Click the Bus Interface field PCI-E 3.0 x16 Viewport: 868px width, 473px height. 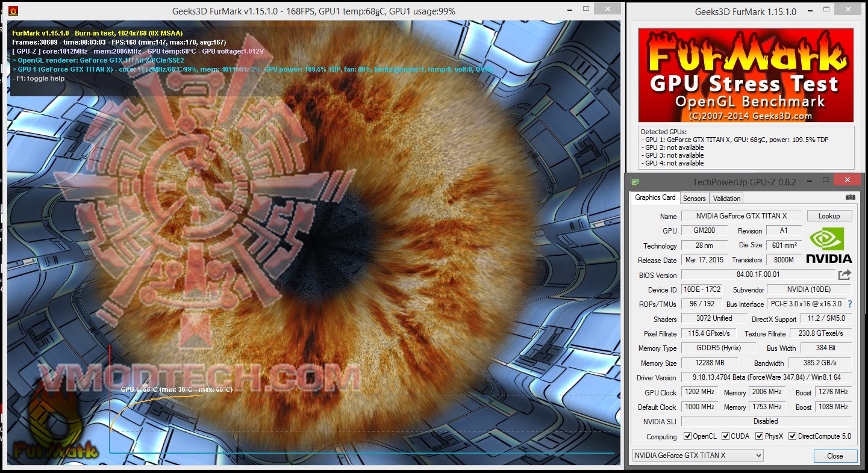pyautogui.click(x=807, y=305)
